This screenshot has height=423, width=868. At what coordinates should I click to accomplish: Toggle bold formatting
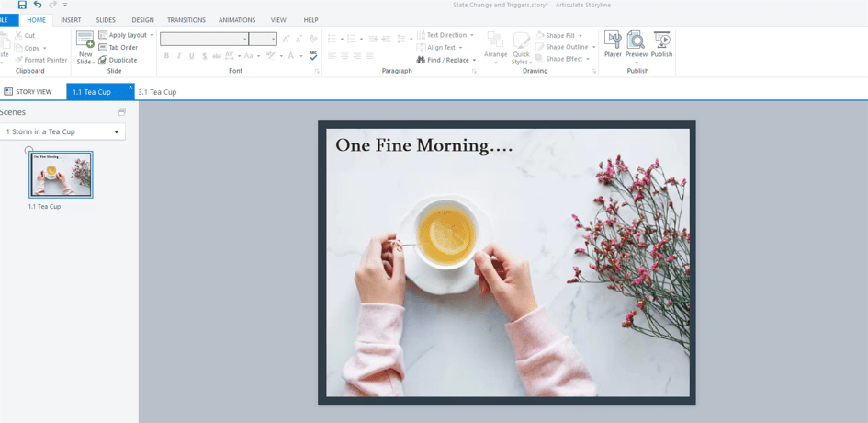click(x=166, y=56)
